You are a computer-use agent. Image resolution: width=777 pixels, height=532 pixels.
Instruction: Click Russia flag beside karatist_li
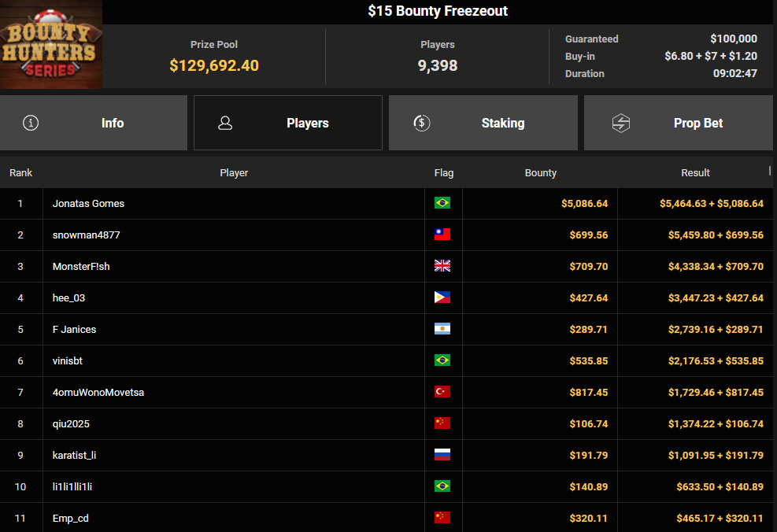[442, 455]
